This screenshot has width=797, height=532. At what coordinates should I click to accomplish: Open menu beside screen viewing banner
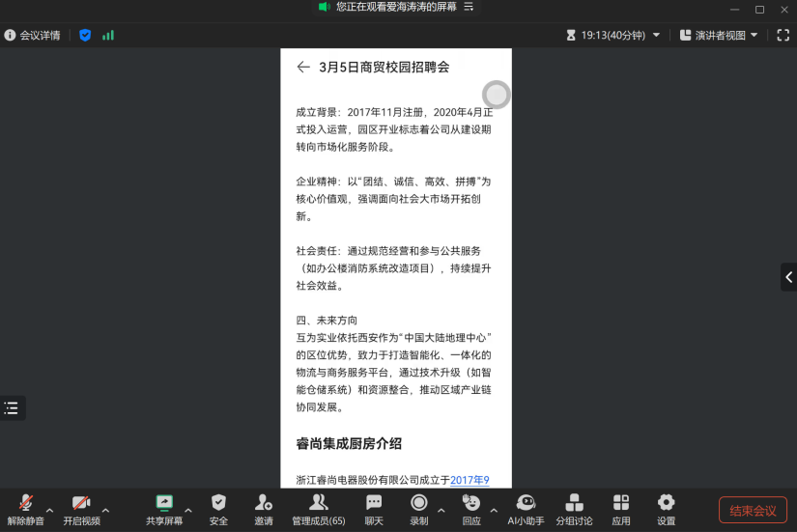[470, 8]
